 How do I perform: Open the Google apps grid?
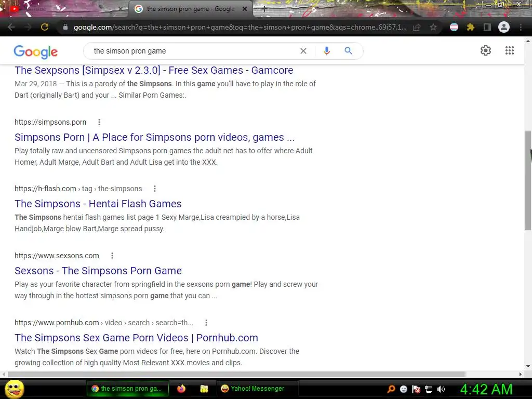(x=510, y=50)
